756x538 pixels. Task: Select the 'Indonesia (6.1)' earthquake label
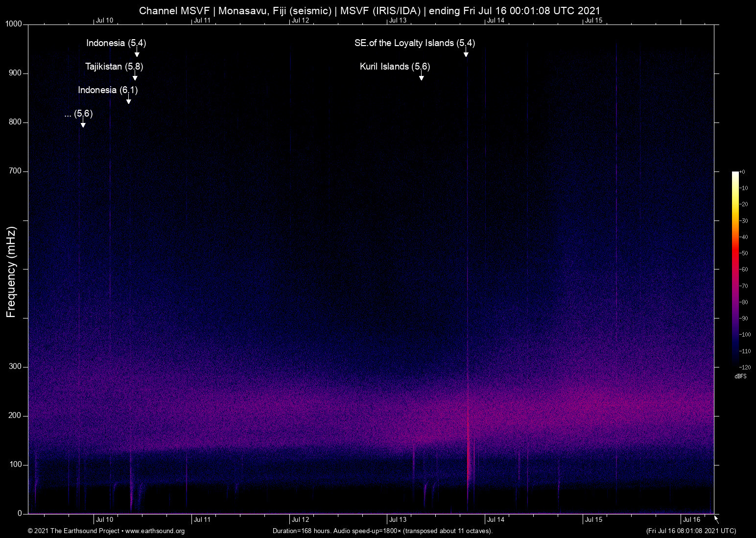point(108,90)
